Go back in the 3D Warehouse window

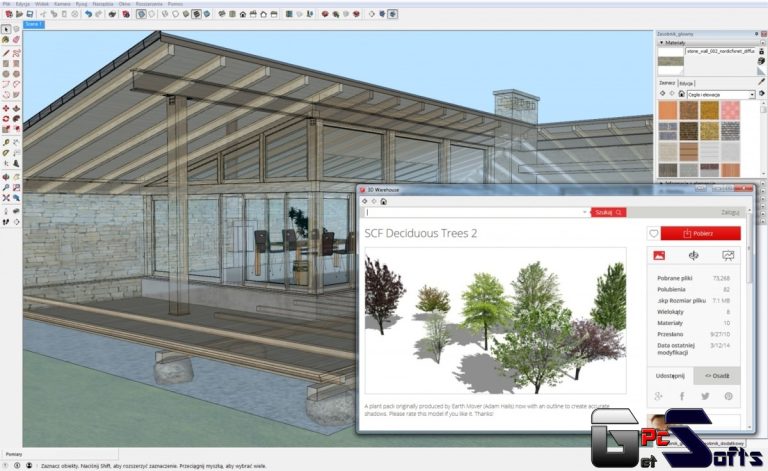pos(364,201)
